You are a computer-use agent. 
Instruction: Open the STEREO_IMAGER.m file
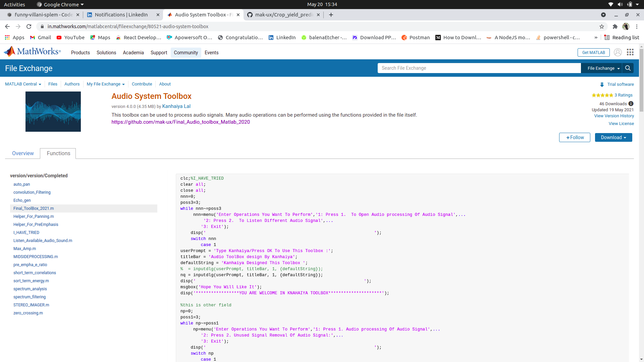(31, 305)
